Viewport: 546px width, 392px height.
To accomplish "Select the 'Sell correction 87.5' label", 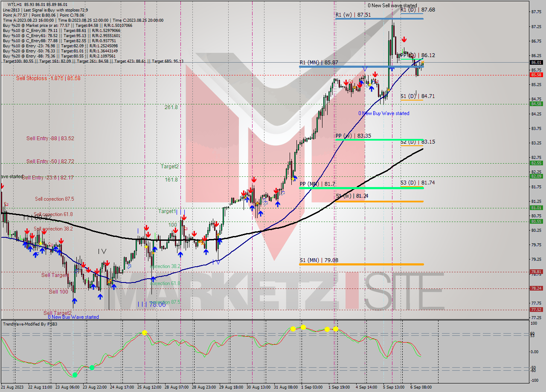I will [54, 199].
